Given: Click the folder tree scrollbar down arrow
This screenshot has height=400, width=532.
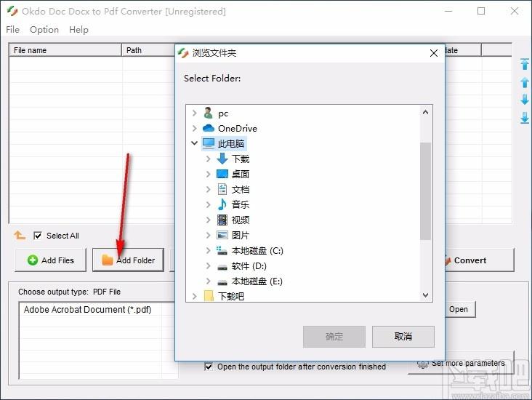Looking at the screenshot, I should point(425,295).
